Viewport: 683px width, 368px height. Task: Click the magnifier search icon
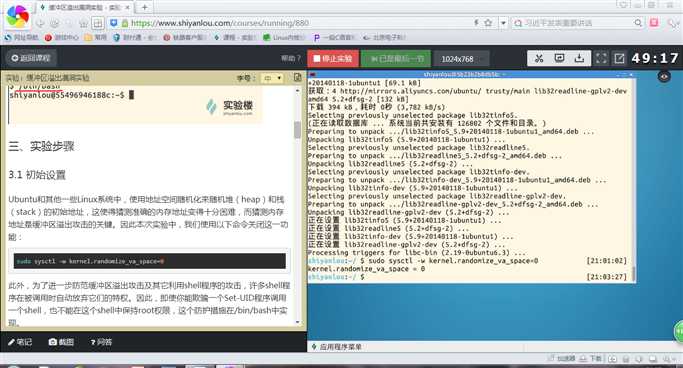tap(638, 23)
